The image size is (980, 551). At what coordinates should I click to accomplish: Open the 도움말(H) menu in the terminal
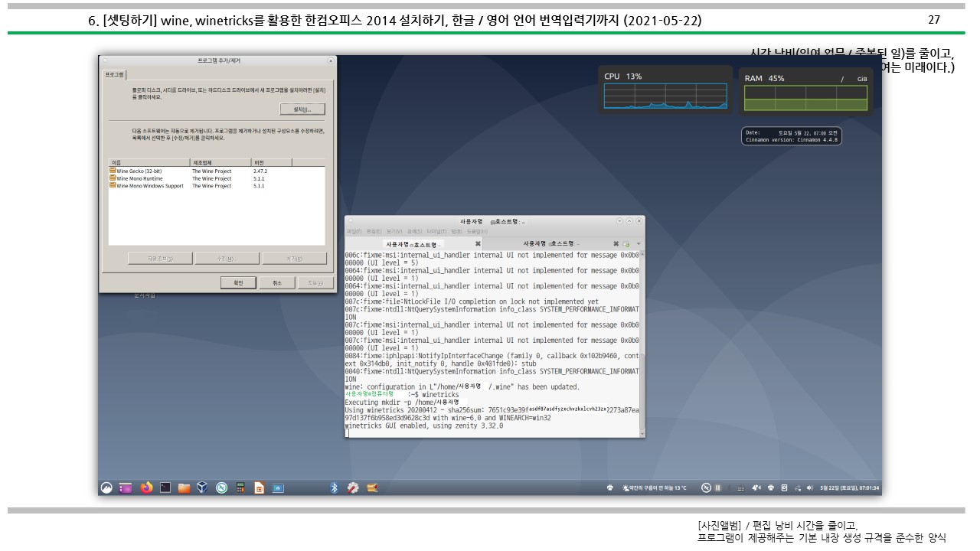point(477,231)
